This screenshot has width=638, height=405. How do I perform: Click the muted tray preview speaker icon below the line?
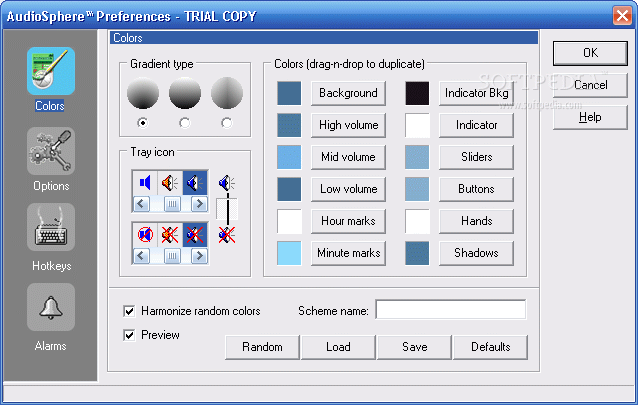pos(227,235)
